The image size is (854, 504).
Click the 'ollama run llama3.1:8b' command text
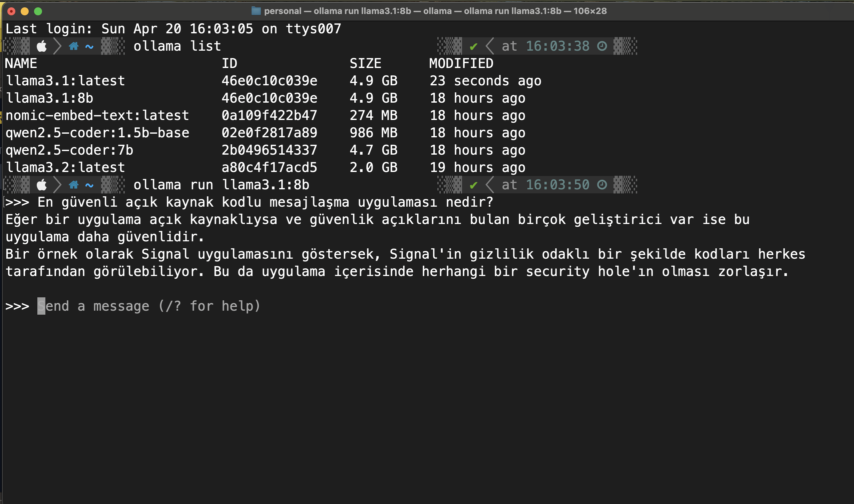coord(221,185)
